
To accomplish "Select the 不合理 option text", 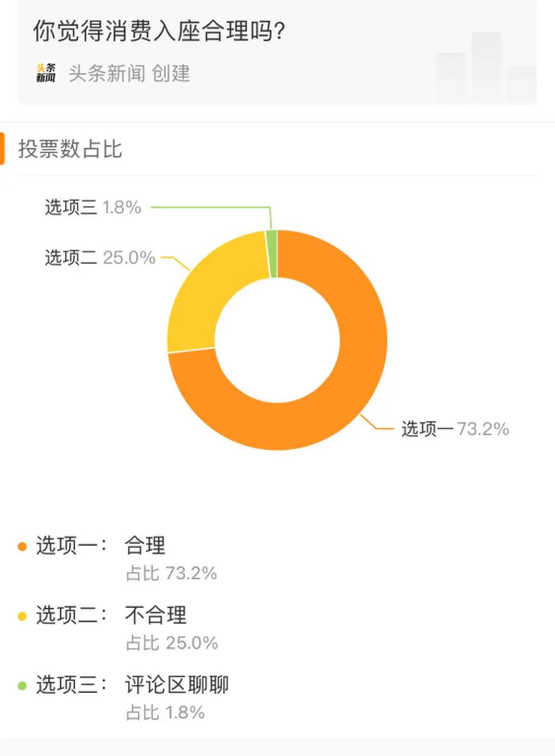I will point(156,615).
